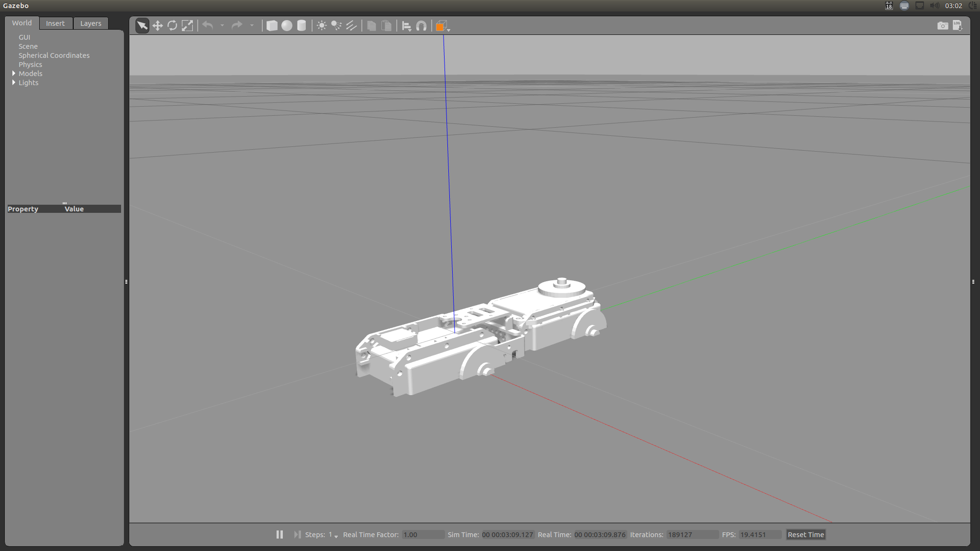Expand the Lights tree node
980x551 pixels.
[14, 82]
